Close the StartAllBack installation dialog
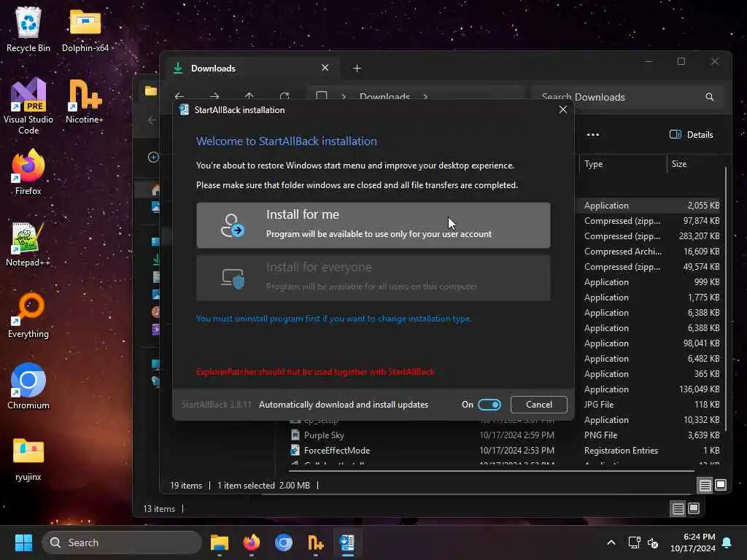747x560 pixels. [562, 109]
